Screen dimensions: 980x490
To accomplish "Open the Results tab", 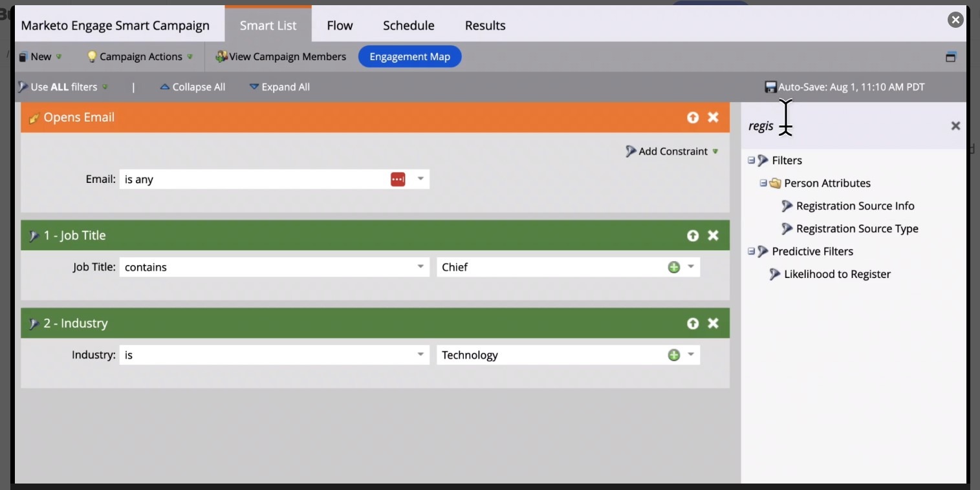I will point(485,25).
